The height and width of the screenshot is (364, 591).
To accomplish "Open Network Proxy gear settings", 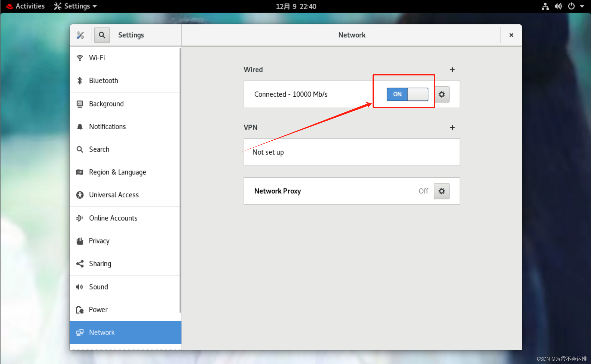I will 441,191.
